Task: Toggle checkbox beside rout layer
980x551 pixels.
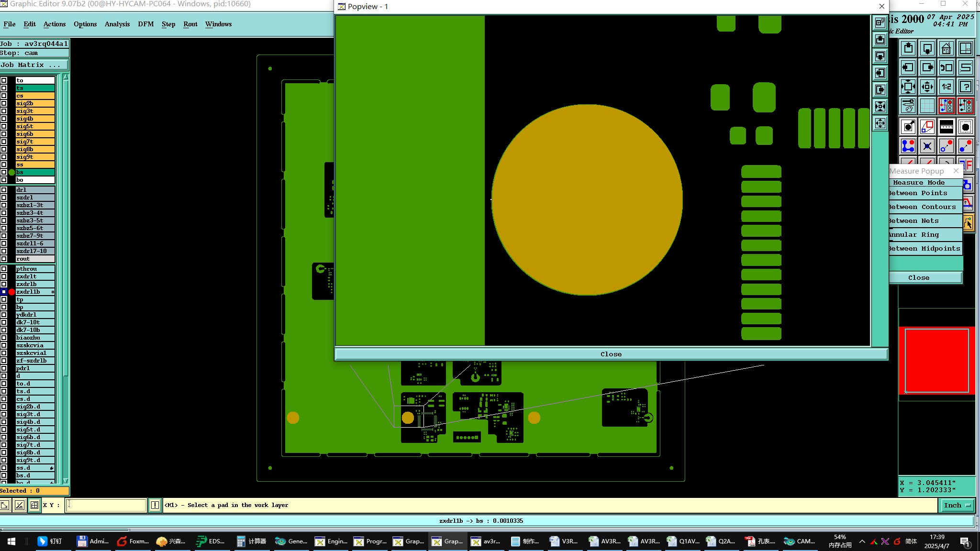Action: (x=4, y=259)
